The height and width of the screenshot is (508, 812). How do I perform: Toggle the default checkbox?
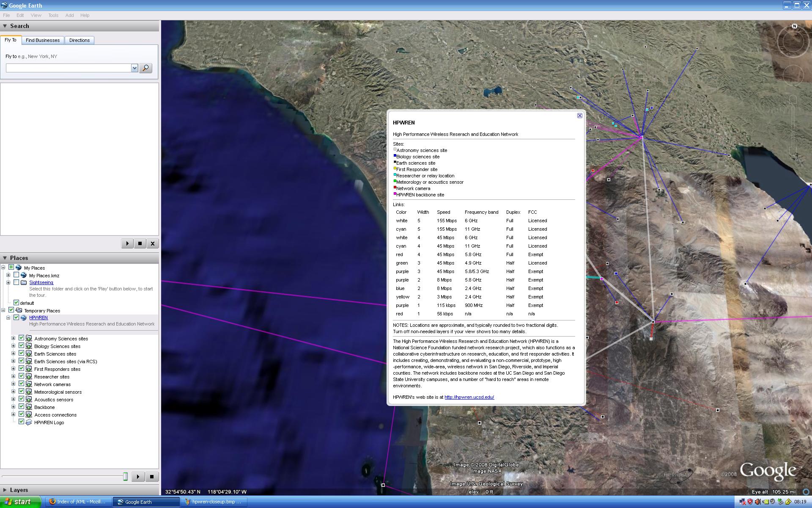(16, 303)
